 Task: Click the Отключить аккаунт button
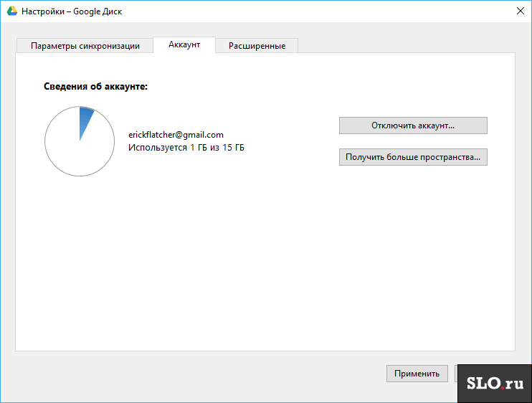(413, 125)
